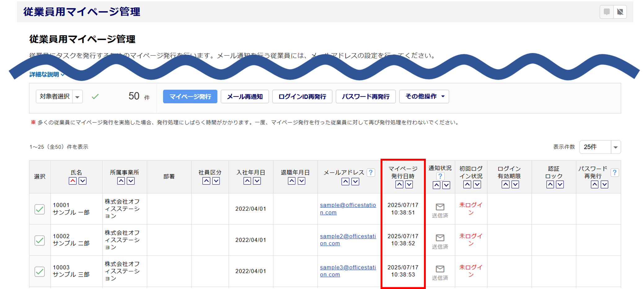Sort マイページ発行日時 ascending
This screenshot has width=644, height=289.
pyautogui.click(x=399, y=185)
